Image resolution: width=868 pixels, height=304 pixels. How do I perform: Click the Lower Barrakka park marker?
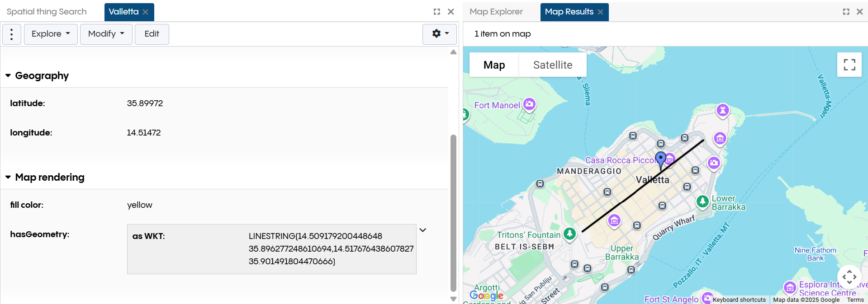point(702,201)
